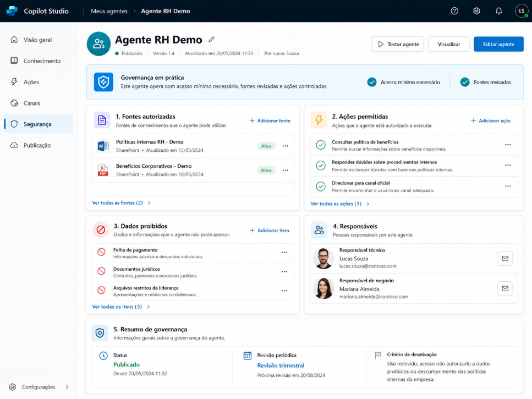This screenshot has width=532, height=399.
Task: Expand Ver todas as fontes (2)
Action: (121, 203)
